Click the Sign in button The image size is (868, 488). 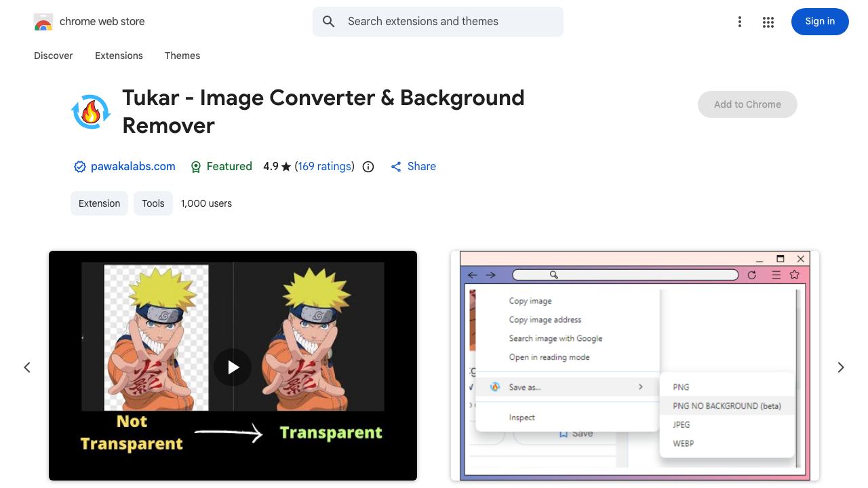820,22
